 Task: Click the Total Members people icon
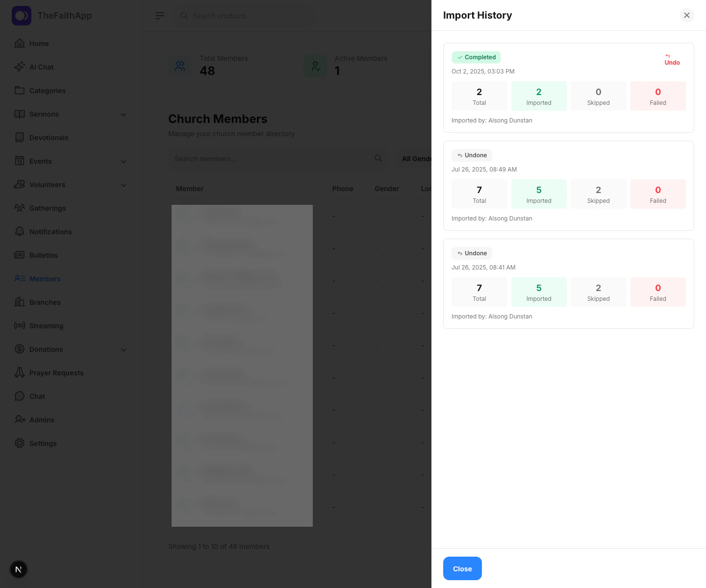click(x=180, y=66)
